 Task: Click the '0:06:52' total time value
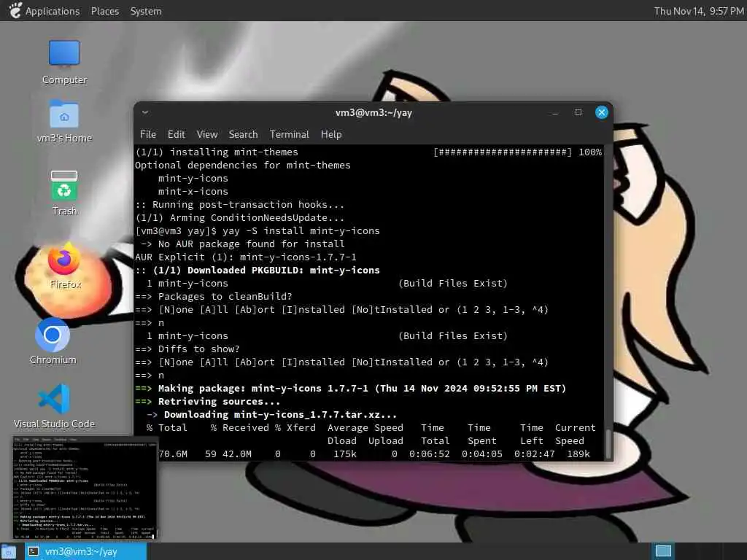[x=429, y=454]
